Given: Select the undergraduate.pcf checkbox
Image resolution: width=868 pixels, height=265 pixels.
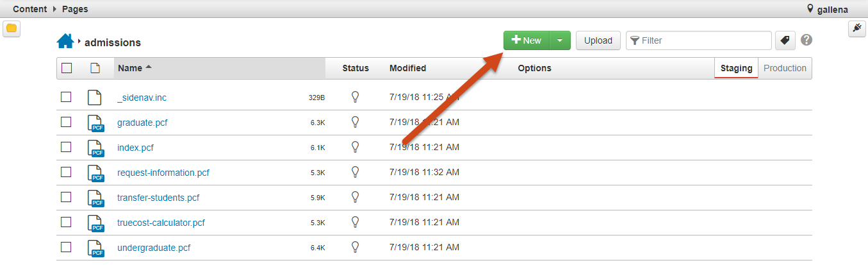Looking at the screenshot, I should (66, 247).
